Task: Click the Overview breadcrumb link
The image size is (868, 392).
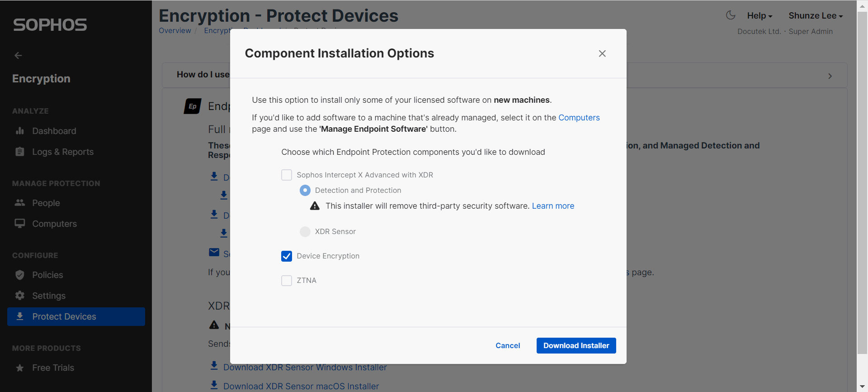Action: (x=175, y=30)
